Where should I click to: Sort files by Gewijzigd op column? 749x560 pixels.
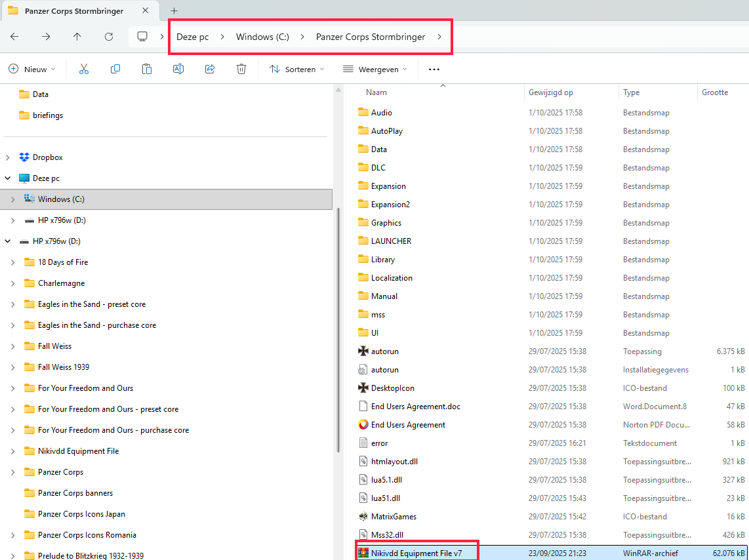(x=551, y=92)
